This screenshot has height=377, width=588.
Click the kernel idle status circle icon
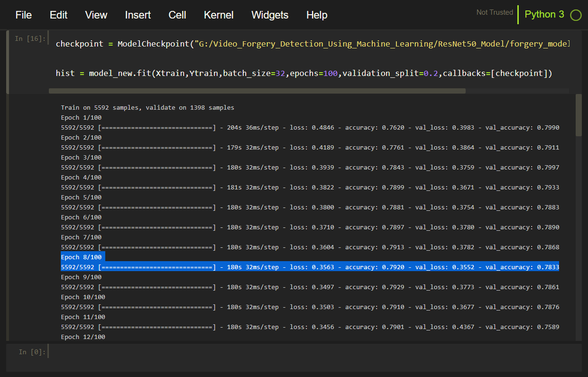coord(576,15)
